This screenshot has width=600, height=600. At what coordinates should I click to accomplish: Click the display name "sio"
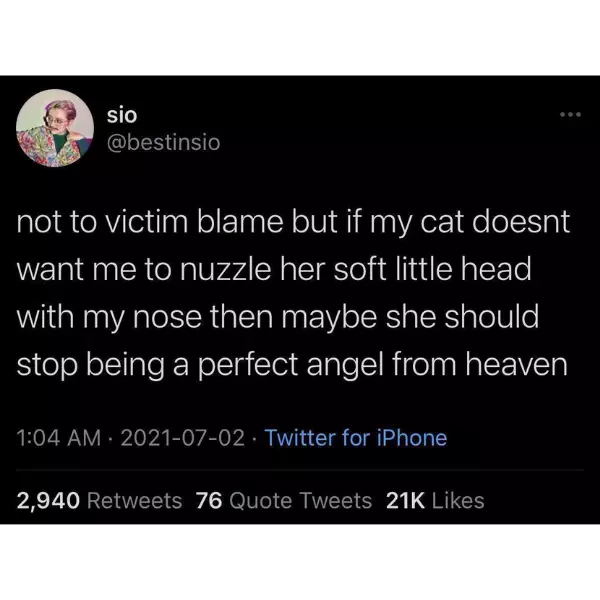[122, 115]
